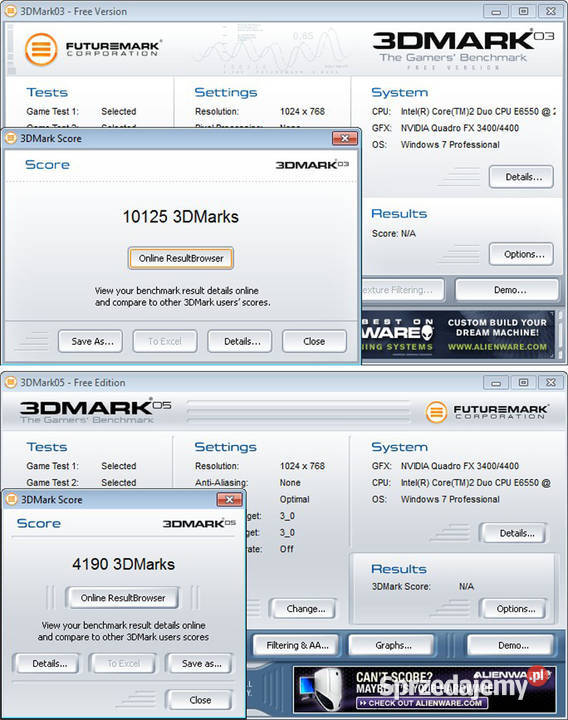The image size is (568, 720).
Task: Open System Details... in 3DMark05 window
Action: (514, 534)
